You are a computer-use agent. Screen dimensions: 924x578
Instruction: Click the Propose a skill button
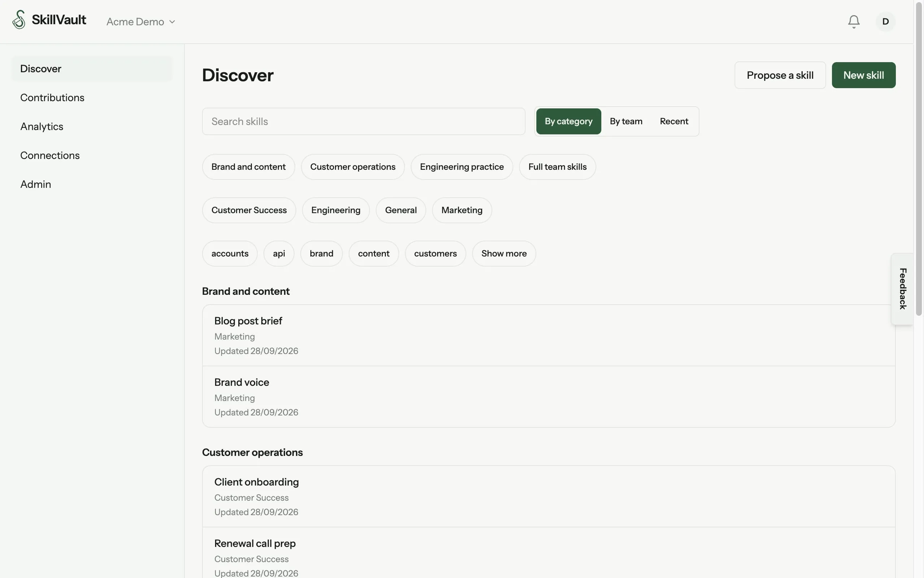(780, 75)
